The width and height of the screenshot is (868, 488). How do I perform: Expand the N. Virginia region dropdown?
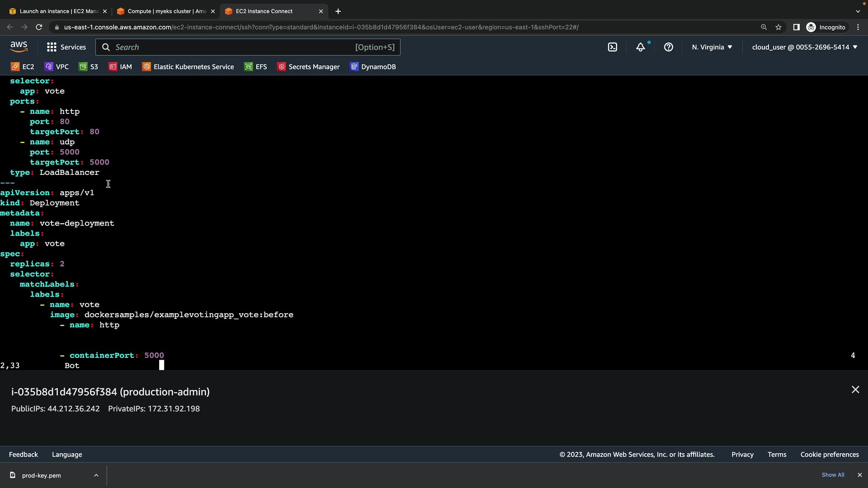point(712,47)
